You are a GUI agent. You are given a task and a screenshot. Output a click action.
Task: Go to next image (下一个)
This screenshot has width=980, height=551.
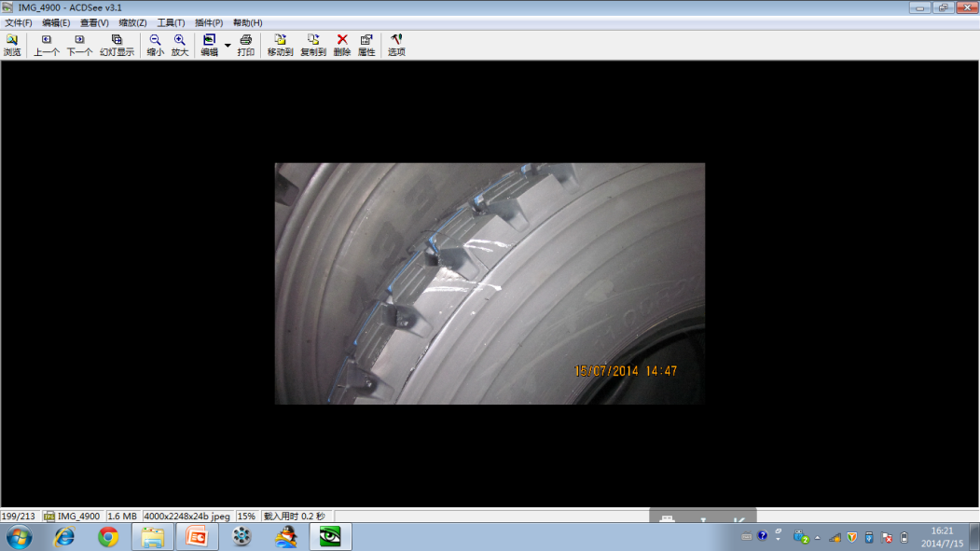coord(79,45)
